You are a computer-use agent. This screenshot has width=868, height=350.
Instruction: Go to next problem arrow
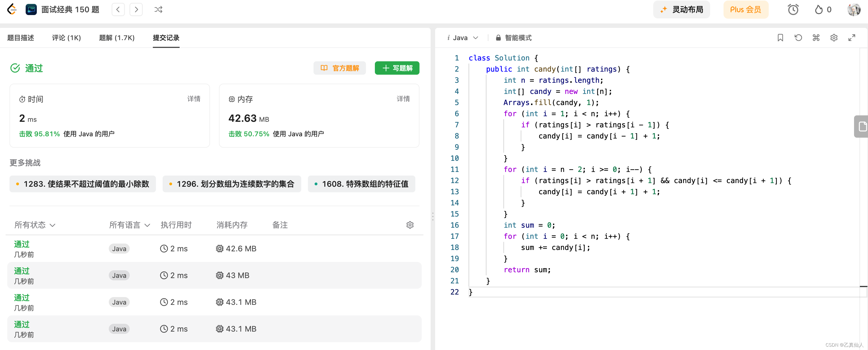136,9
